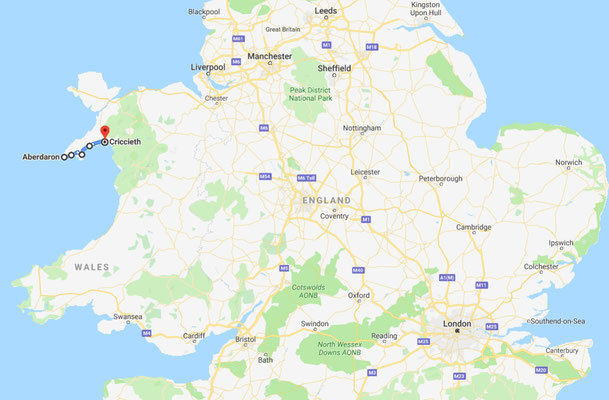Click the Peak District National Park label
609x400 pixels.
(x=310, y=94)
